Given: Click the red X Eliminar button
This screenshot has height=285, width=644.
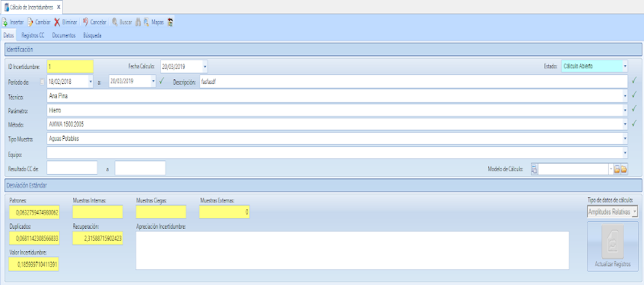Looking at the screenshot, I should [66, 22].
